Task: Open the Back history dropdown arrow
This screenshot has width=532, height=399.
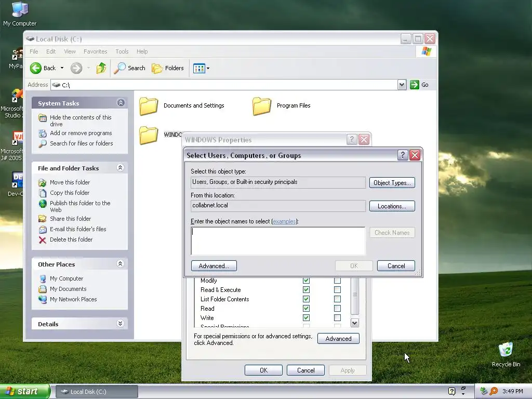Action: click(x=62, y=68)
